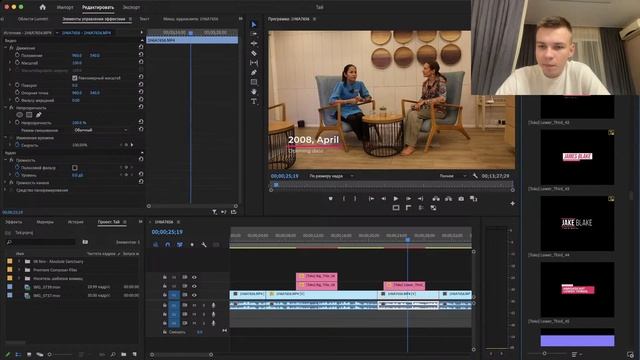Toggle uniform scale checkbox
640x360 pixels.
pos(75,78)
